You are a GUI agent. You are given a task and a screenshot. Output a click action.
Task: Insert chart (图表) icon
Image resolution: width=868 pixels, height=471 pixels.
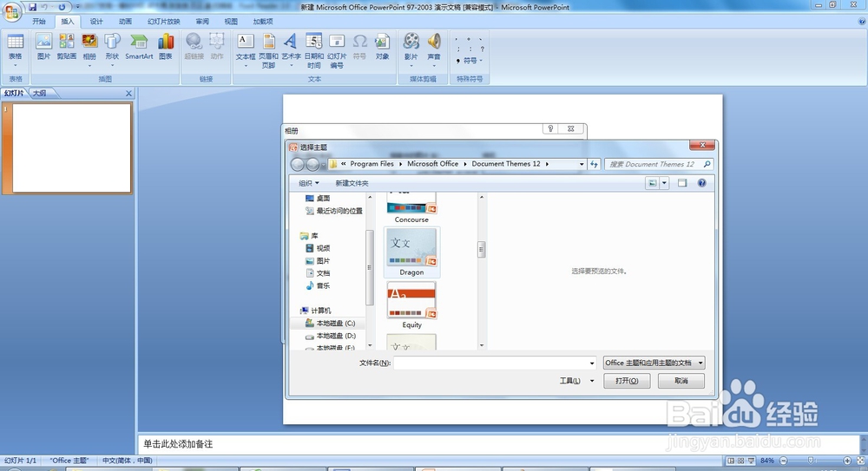tap(166, 47)
